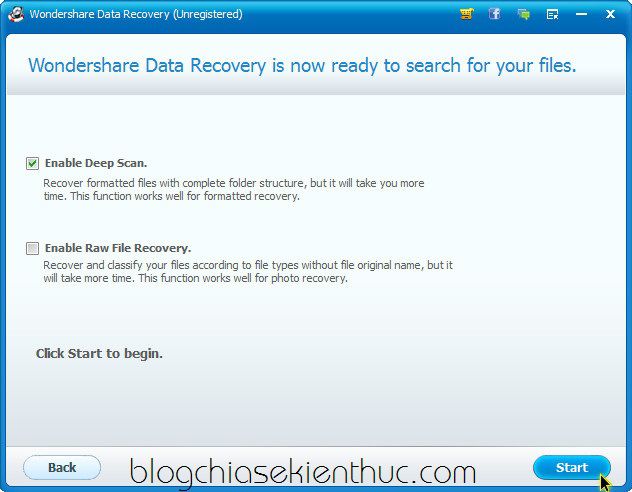
Task: Go back with the Back button
Action: pos(62,467)
